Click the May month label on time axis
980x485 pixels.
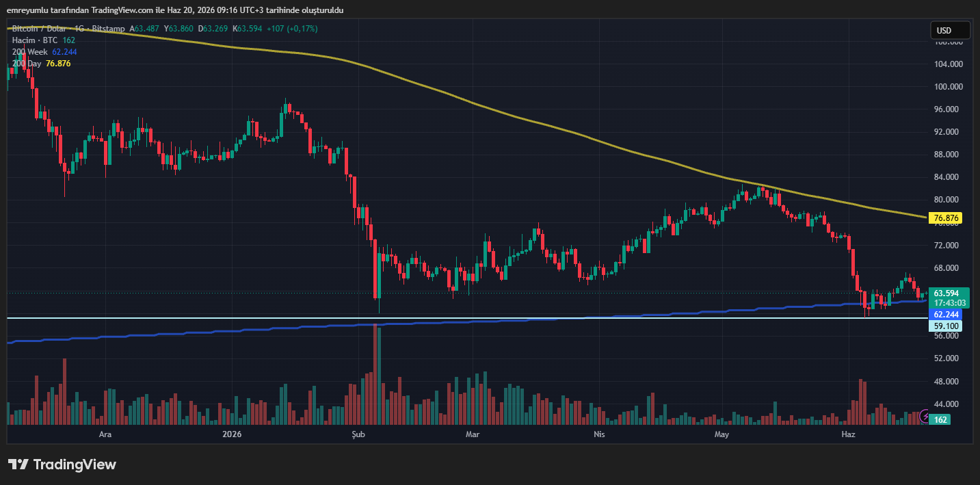[721, 434]
